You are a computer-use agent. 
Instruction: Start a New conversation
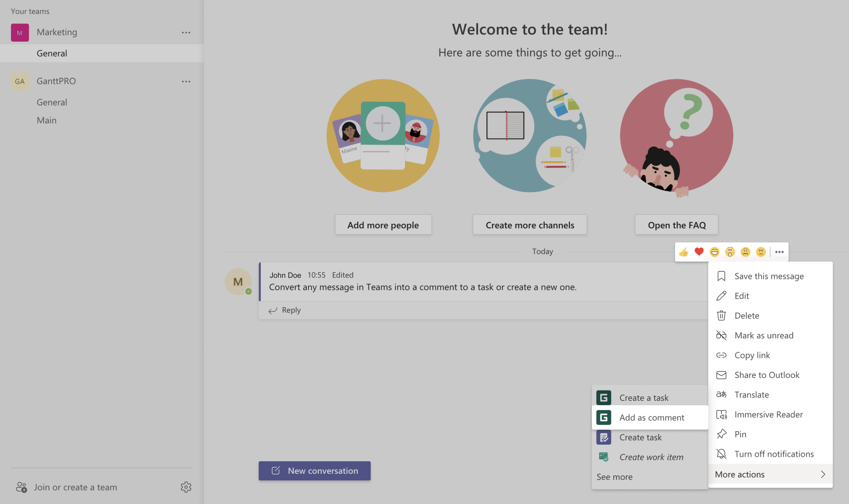[314, 470]
